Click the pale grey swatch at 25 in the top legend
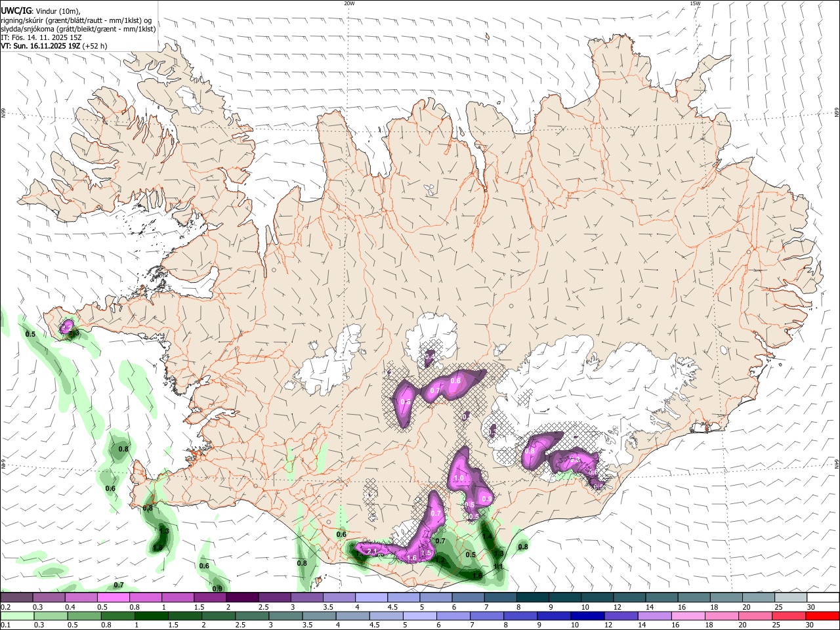This screenshot has width=840, height=630. tap(791, 597)
